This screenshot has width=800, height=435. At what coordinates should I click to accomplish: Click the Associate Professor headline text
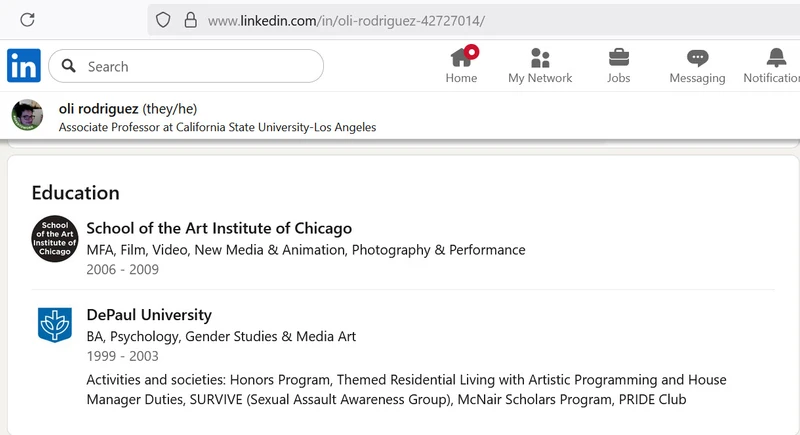(x=217, y=127)
